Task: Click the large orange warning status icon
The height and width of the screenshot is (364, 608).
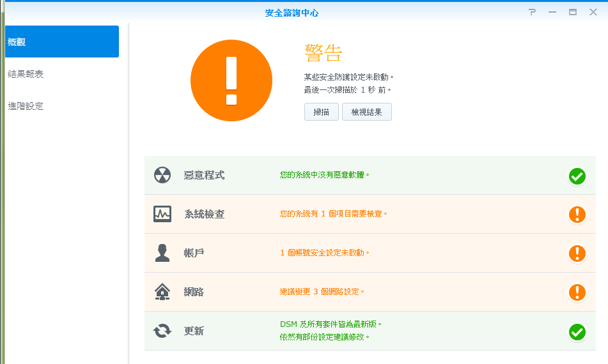Action: [231, 80]
